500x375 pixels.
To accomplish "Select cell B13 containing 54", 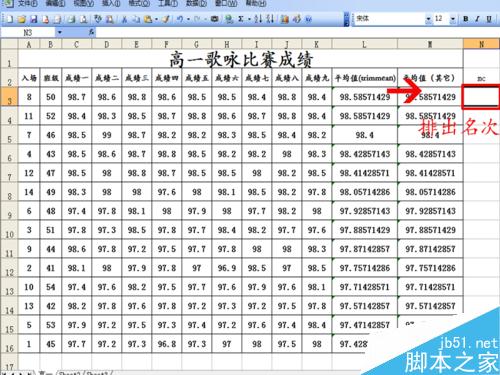I will point(51,287).
